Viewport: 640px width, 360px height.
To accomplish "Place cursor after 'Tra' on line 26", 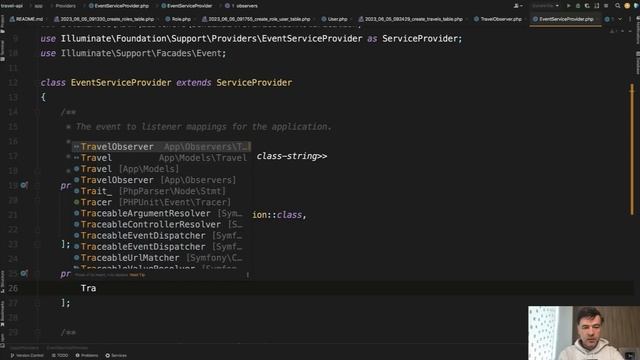I will 97,288.
